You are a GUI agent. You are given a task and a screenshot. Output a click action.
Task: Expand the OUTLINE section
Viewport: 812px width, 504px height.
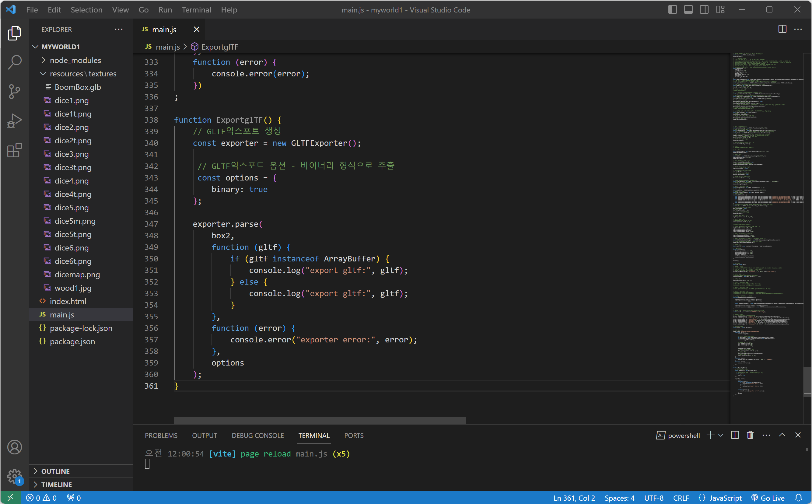tap(55, 471)
